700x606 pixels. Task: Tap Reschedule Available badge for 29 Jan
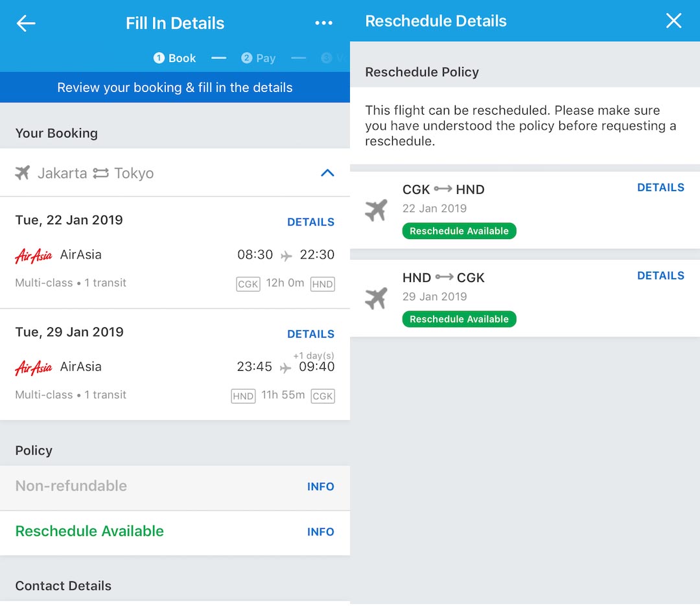459,319
